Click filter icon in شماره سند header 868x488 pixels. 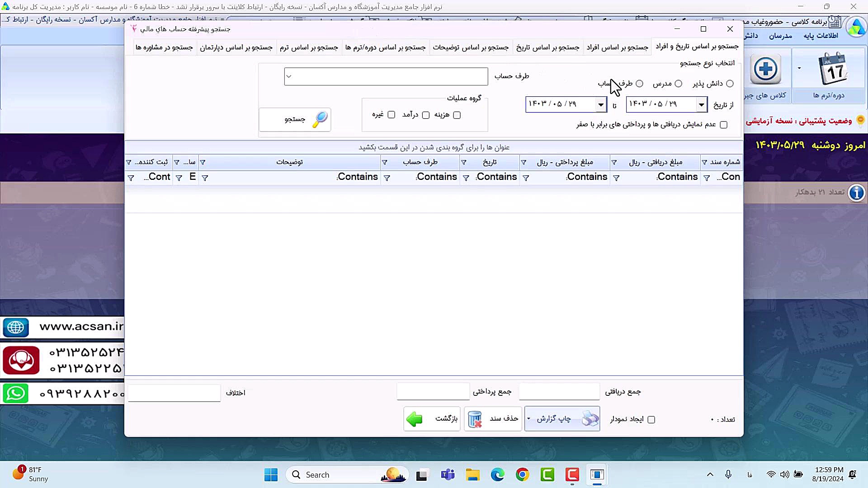(704, 162)
